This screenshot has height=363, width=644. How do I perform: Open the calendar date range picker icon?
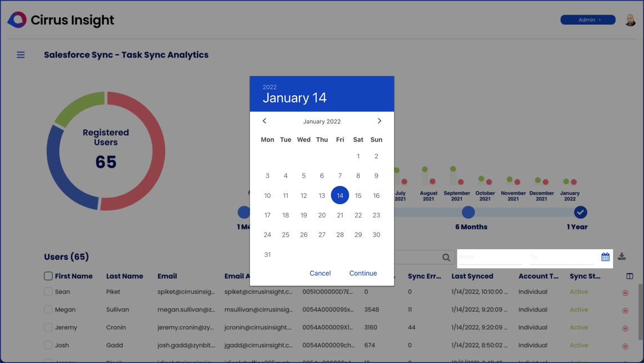605,257
